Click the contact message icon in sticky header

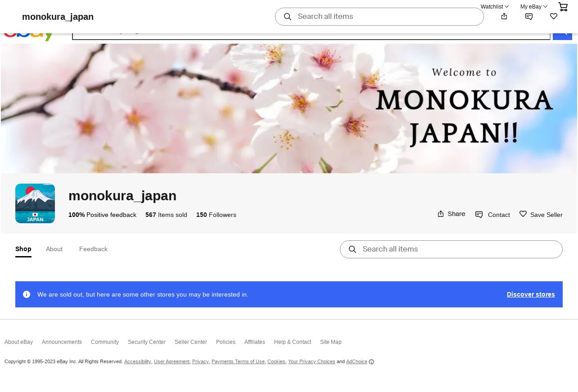529,17
